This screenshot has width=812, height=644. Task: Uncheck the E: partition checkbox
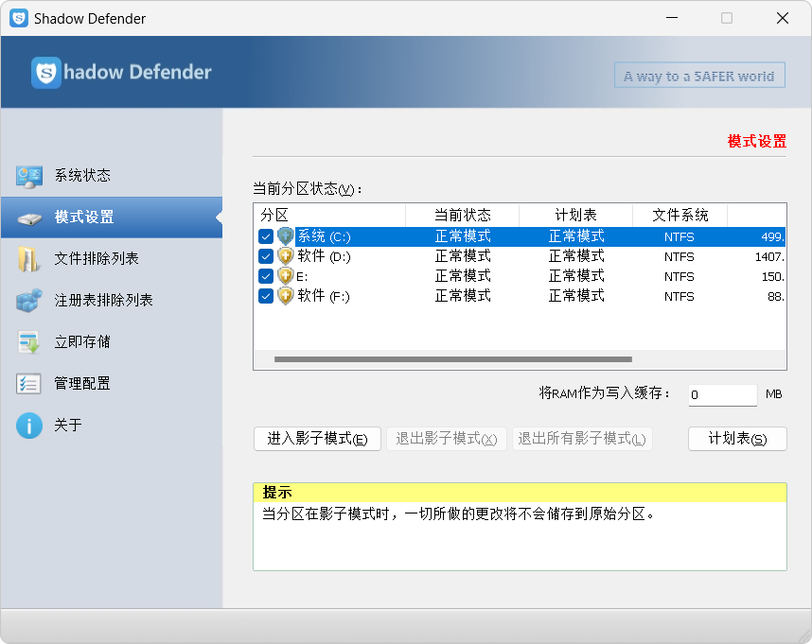coord(266,276)
